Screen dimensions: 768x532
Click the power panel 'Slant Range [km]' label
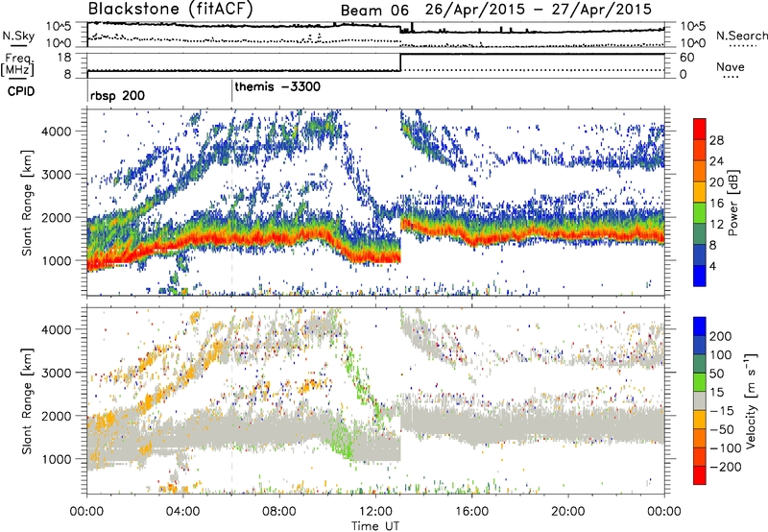pyautogui.click(x=27, y=203)
